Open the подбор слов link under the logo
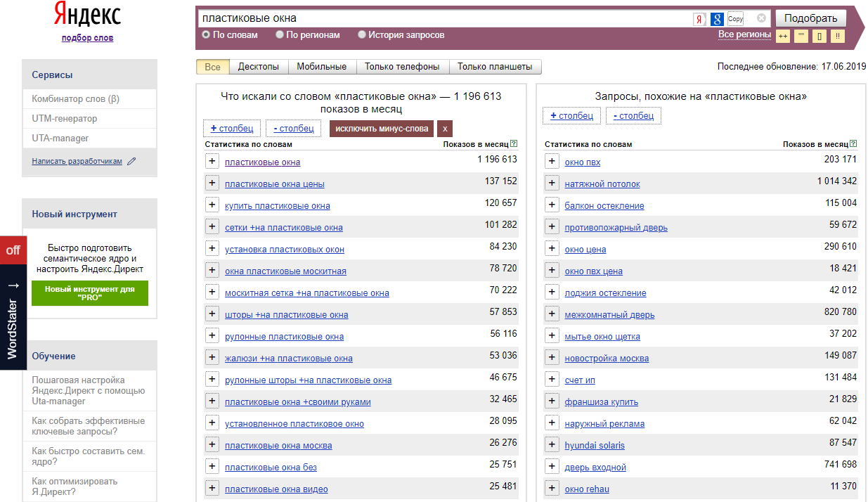This screenshot has width=868, height=502. 87,38
